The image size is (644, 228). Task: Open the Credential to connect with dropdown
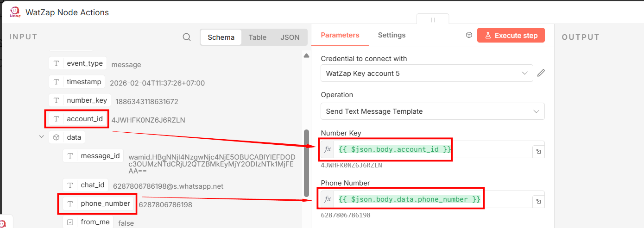pos(427,73)
